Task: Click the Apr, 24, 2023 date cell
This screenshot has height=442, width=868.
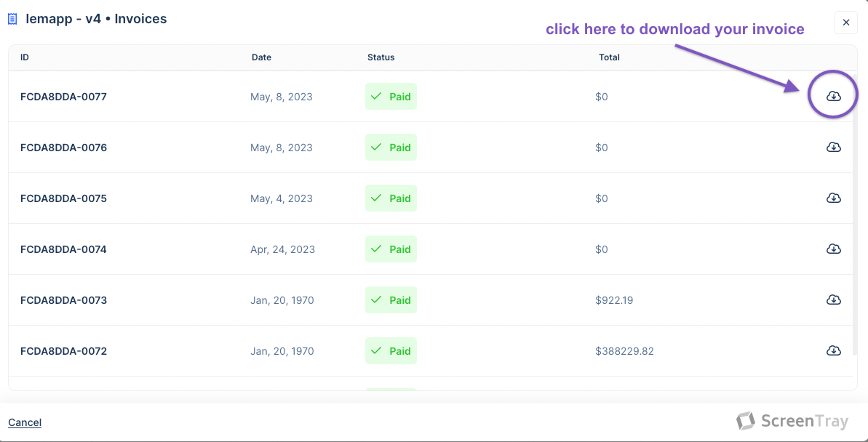Action: [282, 249]
